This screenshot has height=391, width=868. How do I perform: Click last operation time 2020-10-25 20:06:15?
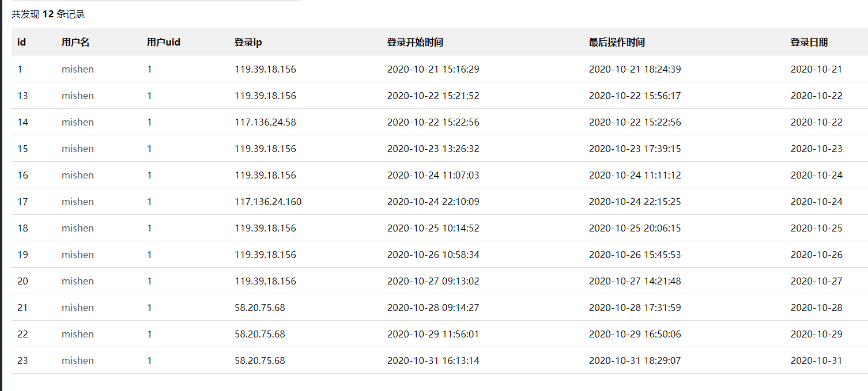click(635, 228)
